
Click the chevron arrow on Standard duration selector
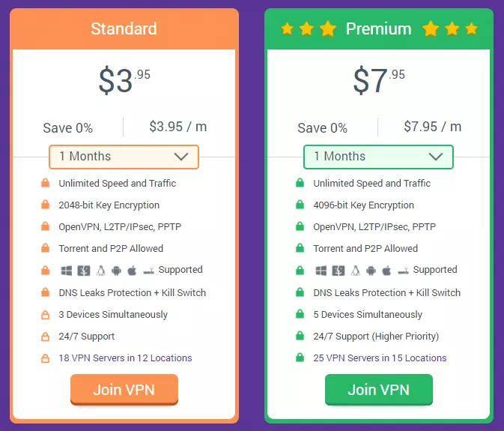(x=180, y=157)
